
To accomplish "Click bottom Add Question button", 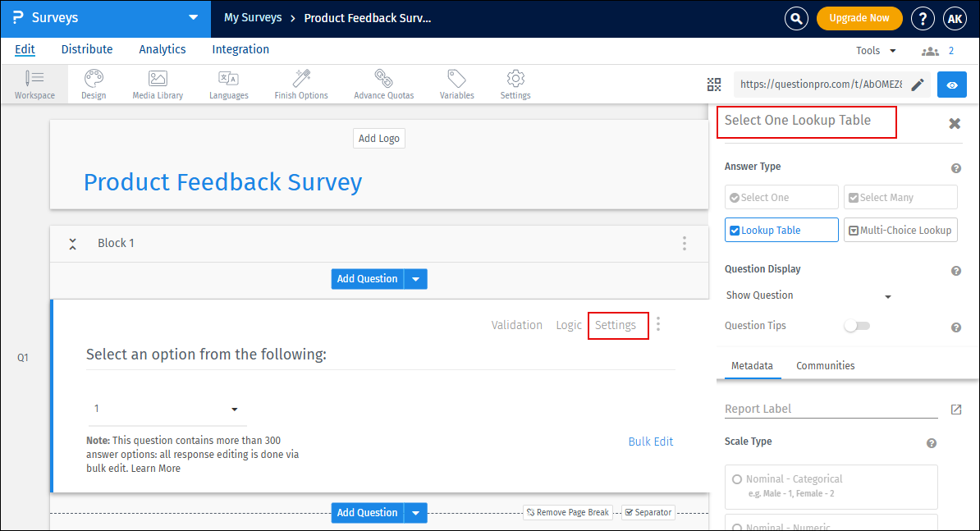I will pyautogui.click(x=368, y=513).
